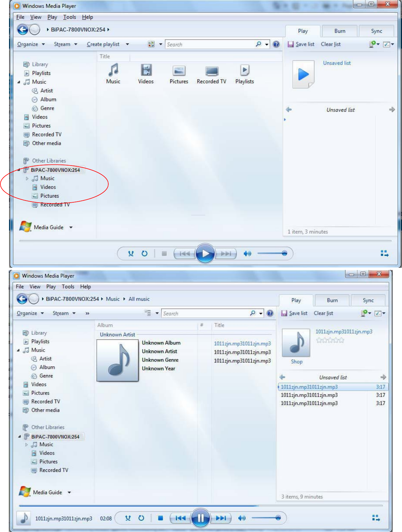Open view options dropdown in upper window
The image size is (402, 532).
coord(161,44)
